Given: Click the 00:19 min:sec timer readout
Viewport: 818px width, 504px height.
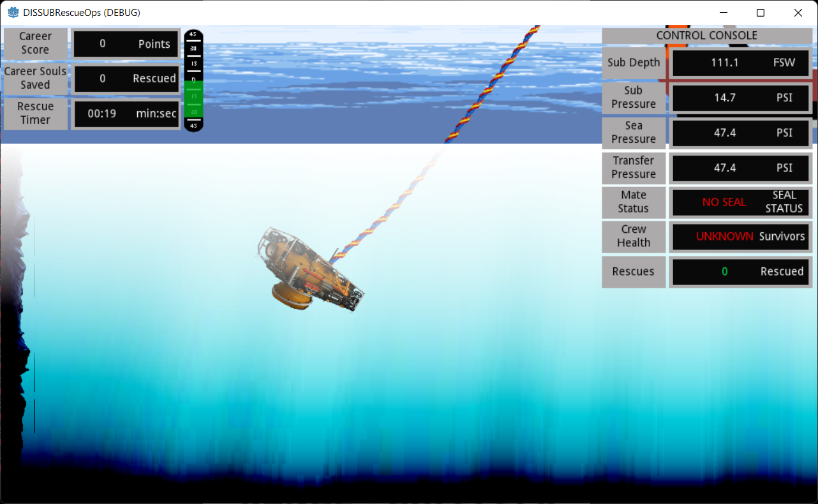Looking at the screenshot, I should click(126, 114).
